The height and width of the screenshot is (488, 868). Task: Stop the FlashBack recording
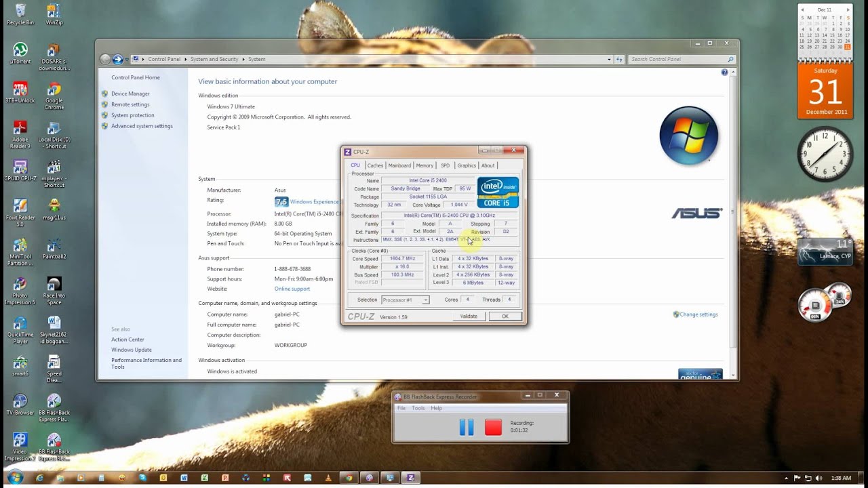(x=493, y=427)
